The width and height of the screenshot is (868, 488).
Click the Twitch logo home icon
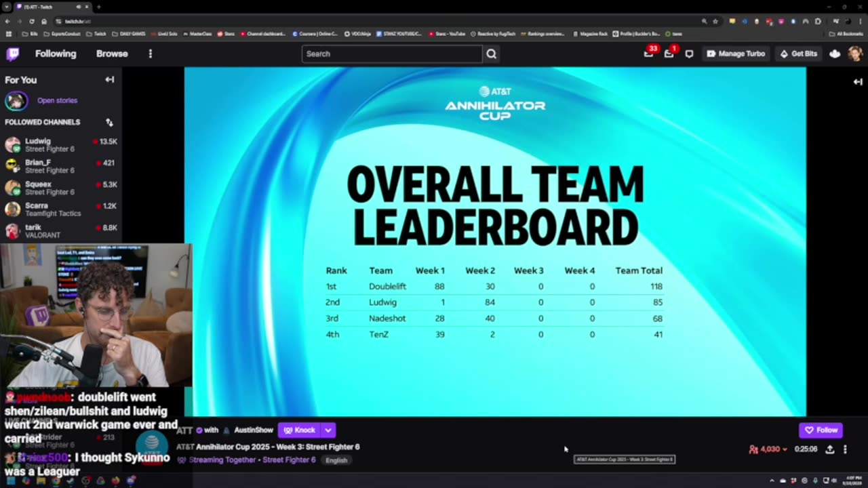13,54
